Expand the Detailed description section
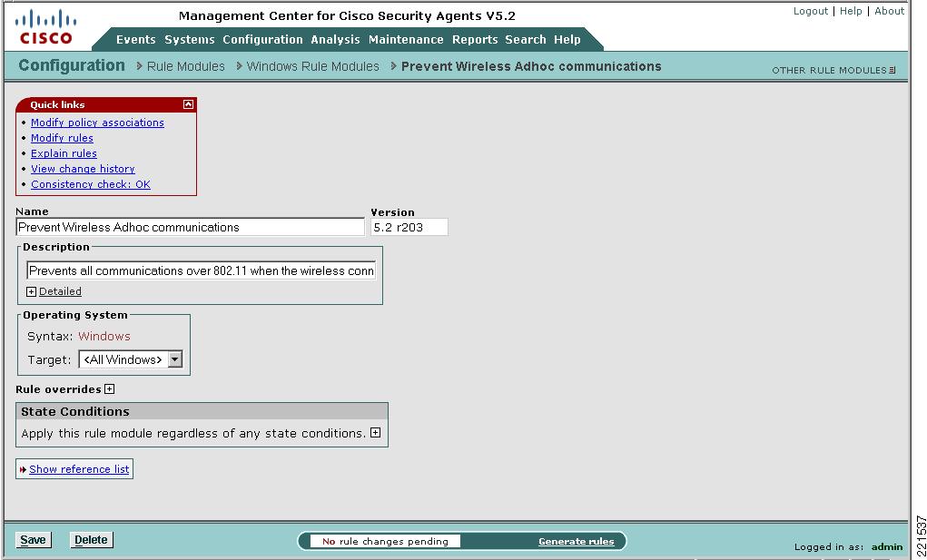927x560 pixels. coord(32,292)
